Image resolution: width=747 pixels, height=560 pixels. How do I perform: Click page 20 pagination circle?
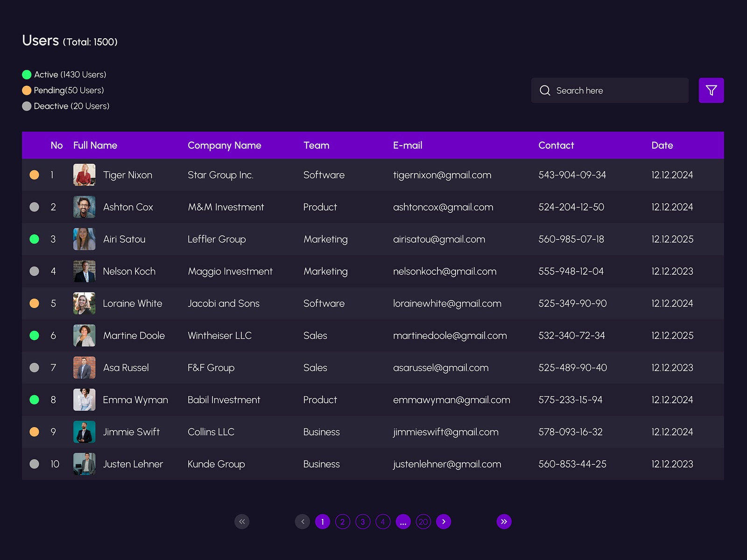tap(423, 522)
